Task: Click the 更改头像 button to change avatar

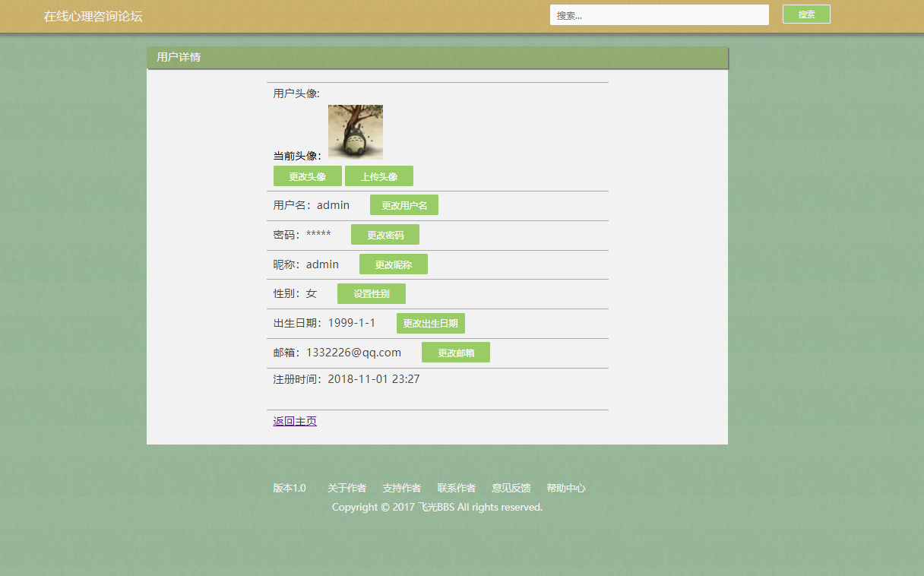Action: pyautogui.click(x=307, y=176)
